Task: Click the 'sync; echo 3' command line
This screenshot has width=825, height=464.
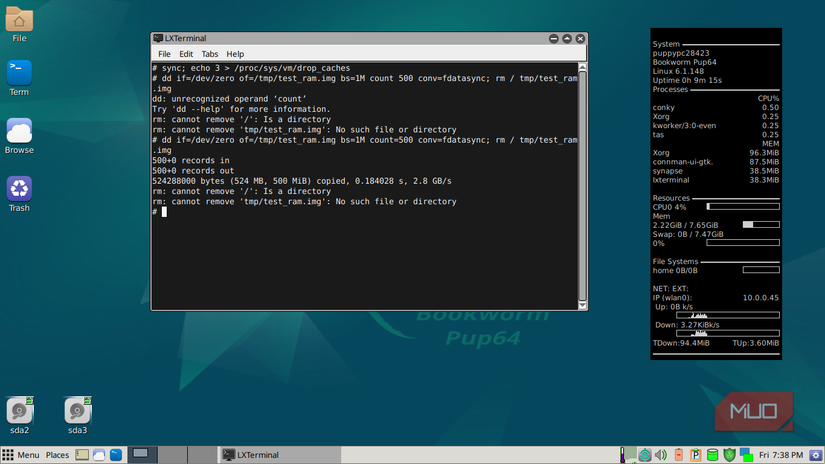Action: click(x=251, y=68)
